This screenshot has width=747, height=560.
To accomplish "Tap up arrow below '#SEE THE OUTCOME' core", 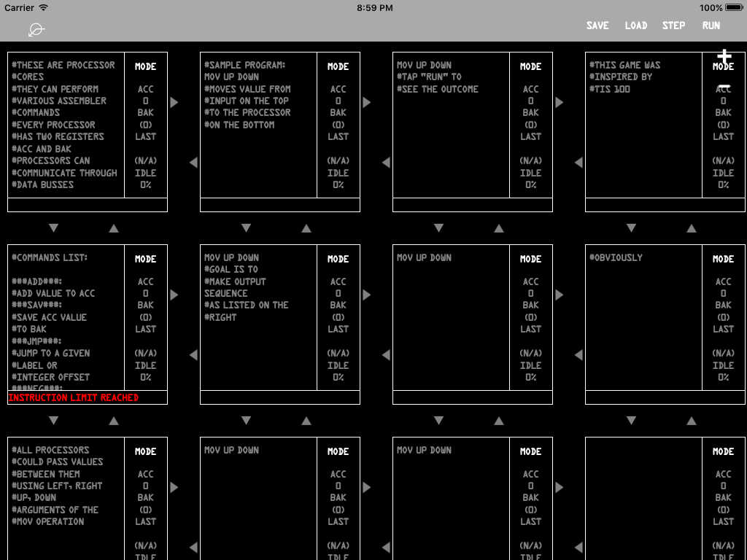I will click(x=498, y=228).
